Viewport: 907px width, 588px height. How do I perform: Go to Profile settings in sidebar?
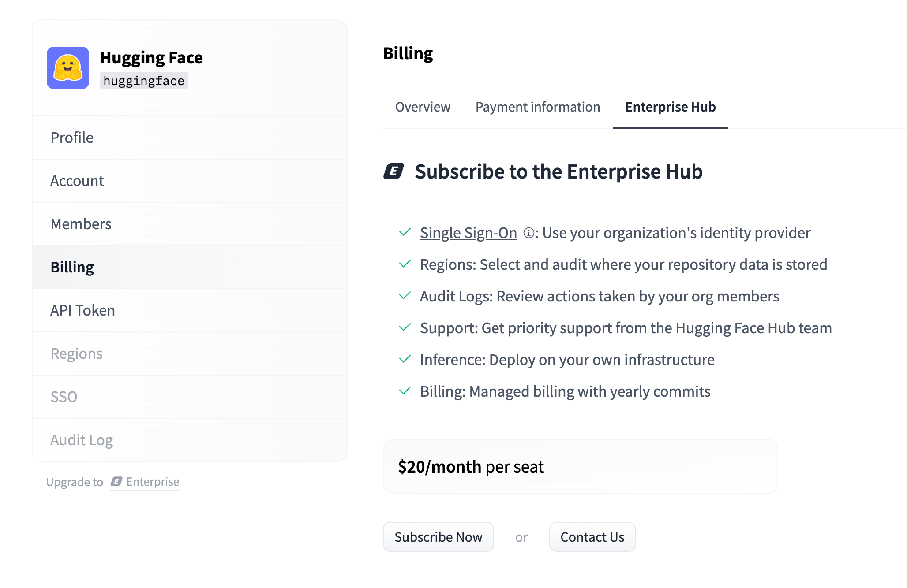tap(72, 138)
